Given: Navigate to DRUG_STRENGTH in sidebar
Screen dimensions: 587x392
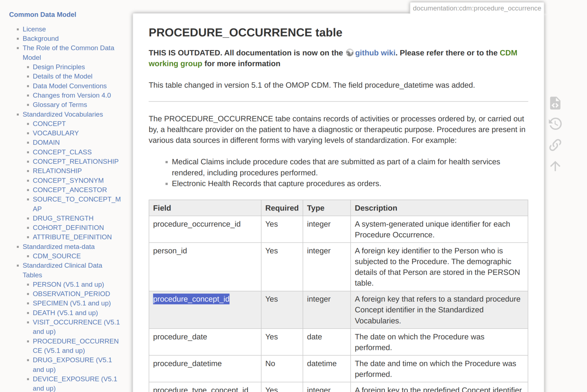Looking at the screenshot, I should (63, 218).
